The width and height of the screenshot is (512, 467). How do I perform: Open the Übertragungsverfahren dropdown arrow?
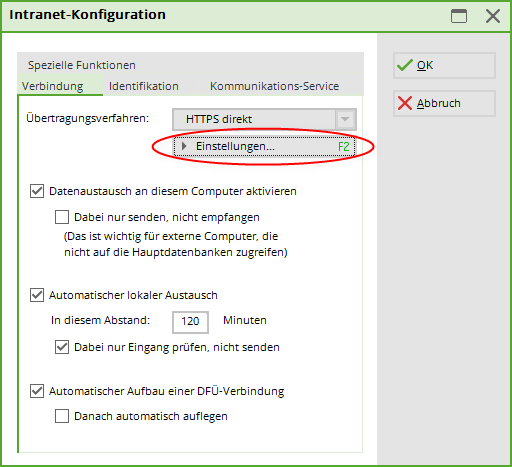345,119
